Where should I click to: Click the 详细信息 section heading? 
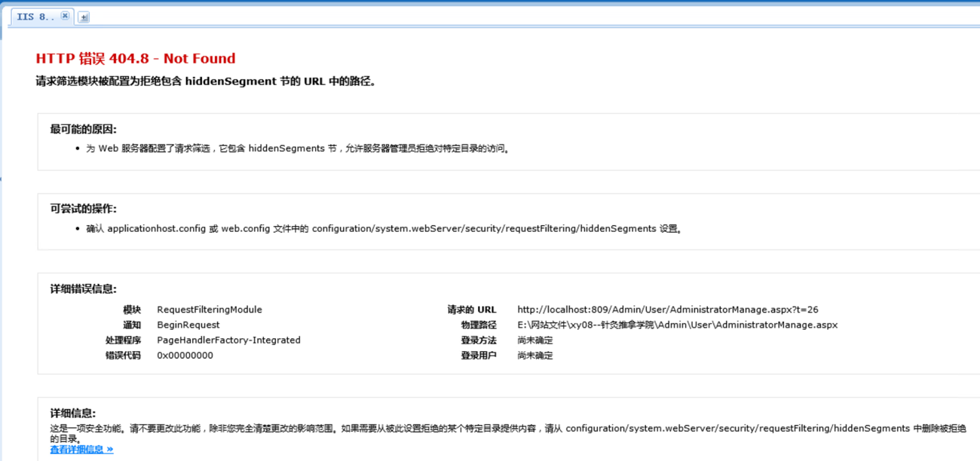pyautogui.click(x=73, y=413)
